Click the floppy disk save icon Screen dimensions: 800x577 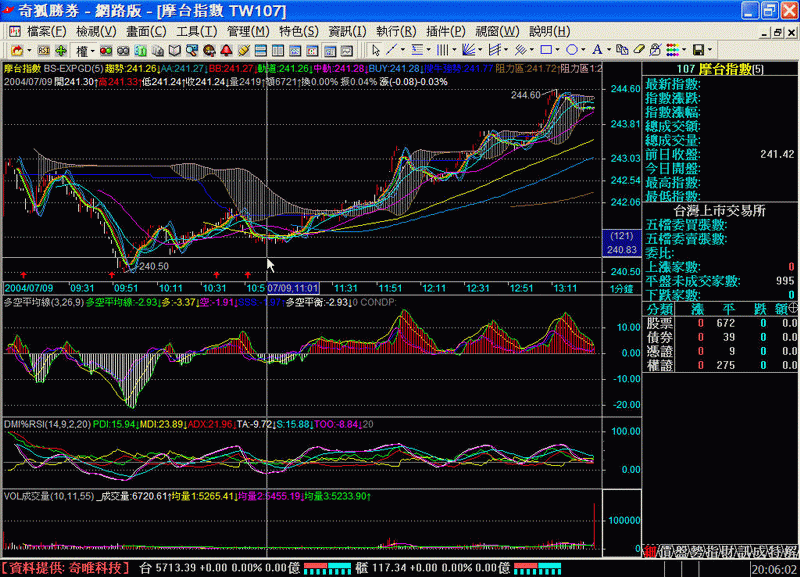[696, 49]
